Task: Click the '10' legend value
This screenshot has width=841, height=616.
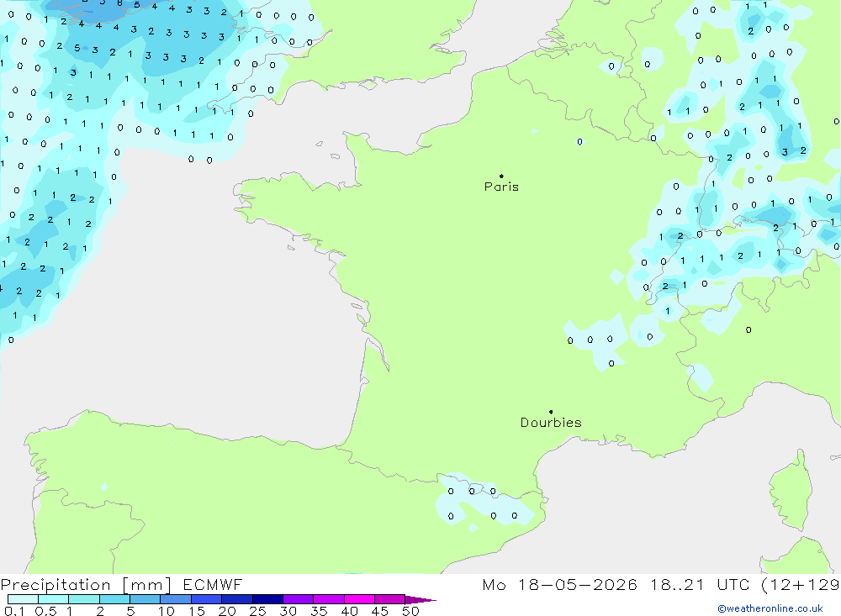Action: pyautogui.click(x=166, y=611)
